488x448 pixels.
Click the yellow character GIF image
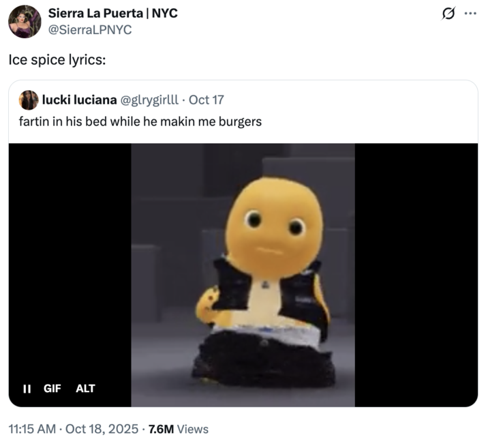(243, 275)
